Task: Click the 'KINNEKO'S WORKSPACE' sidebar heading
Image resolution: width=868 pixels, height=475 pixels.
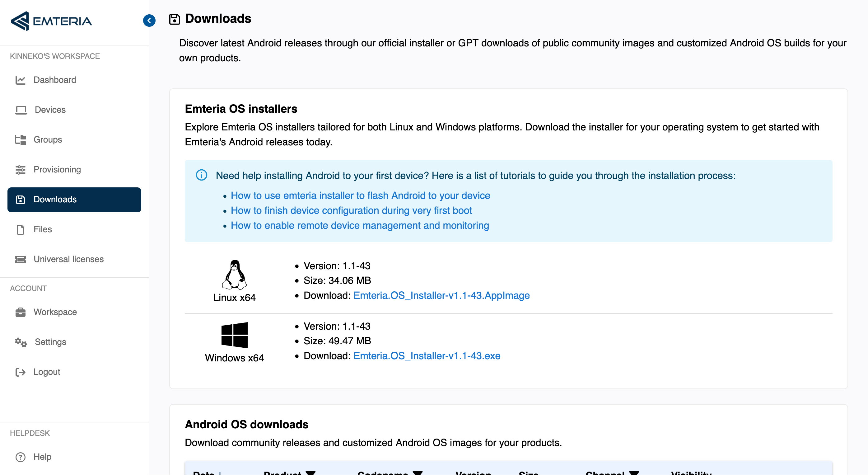Action: pos(55,56)
